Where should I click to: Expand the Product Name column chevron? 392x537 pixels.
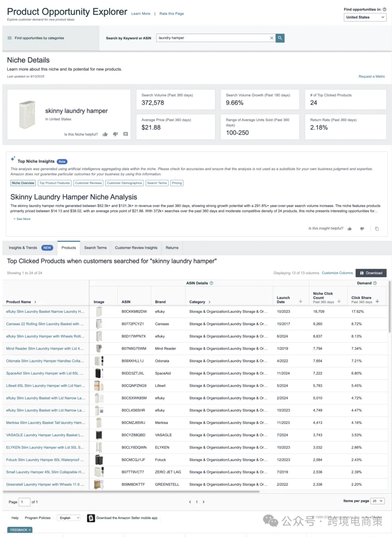click(x=35, y=302)
